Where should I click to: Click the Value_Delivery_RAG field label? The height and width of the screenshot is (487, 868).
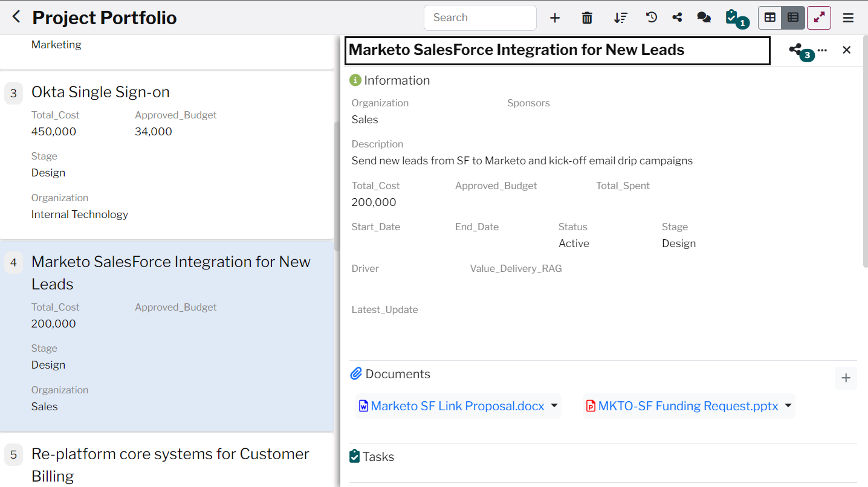coord(516,269)
